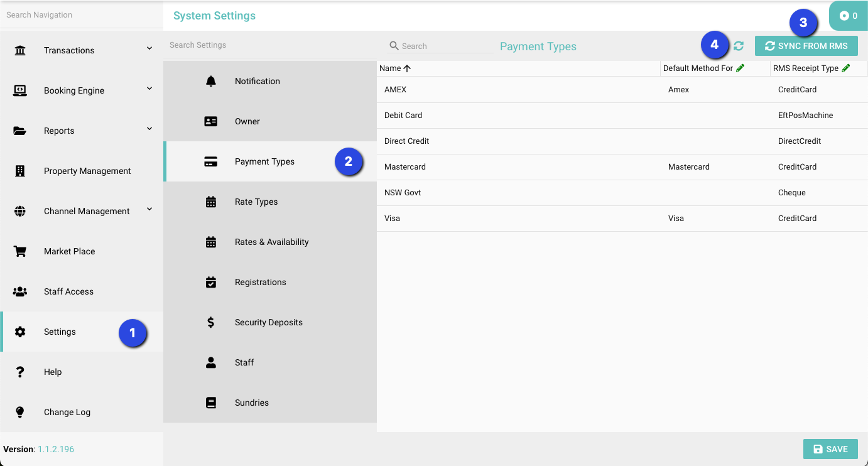Click the Security Deposits dollar icon
This screenshot has width=868, height=466.
211,322
